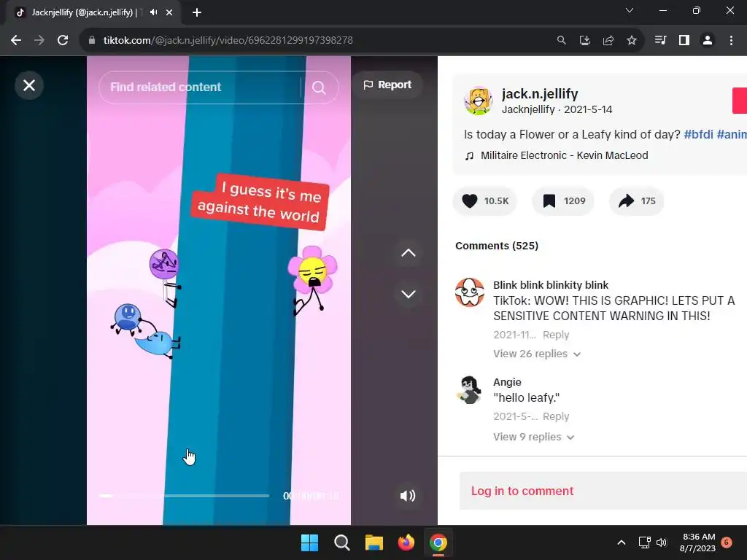Viewport: 747px width, 560px height.
Task: Open File Explorer from taskbar
Action: (x=374, y=542)
